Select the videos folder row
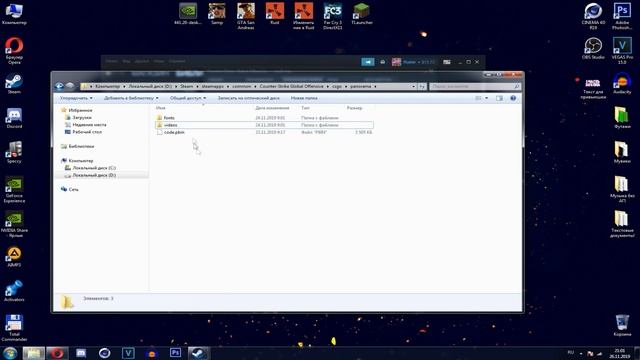This screenshot has width=640, height=360. (264, 125)
